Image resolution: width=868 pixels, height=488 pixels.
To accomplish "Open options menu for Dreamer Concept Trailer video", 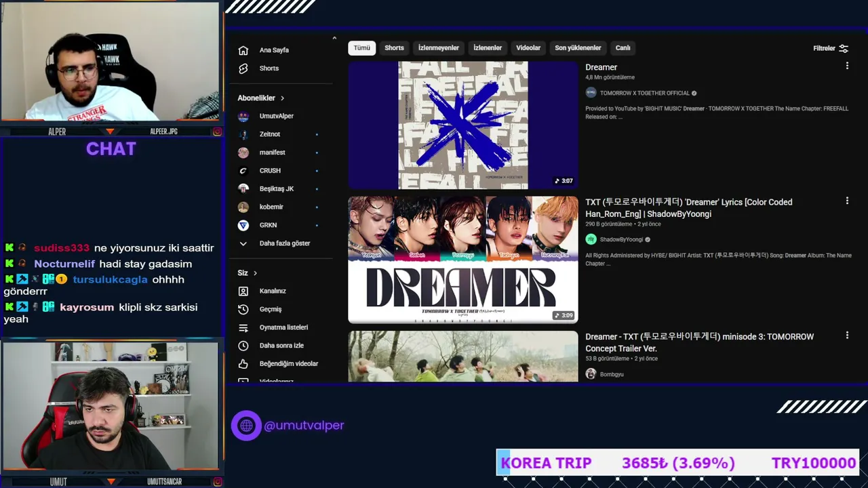I will pos(847,335).
